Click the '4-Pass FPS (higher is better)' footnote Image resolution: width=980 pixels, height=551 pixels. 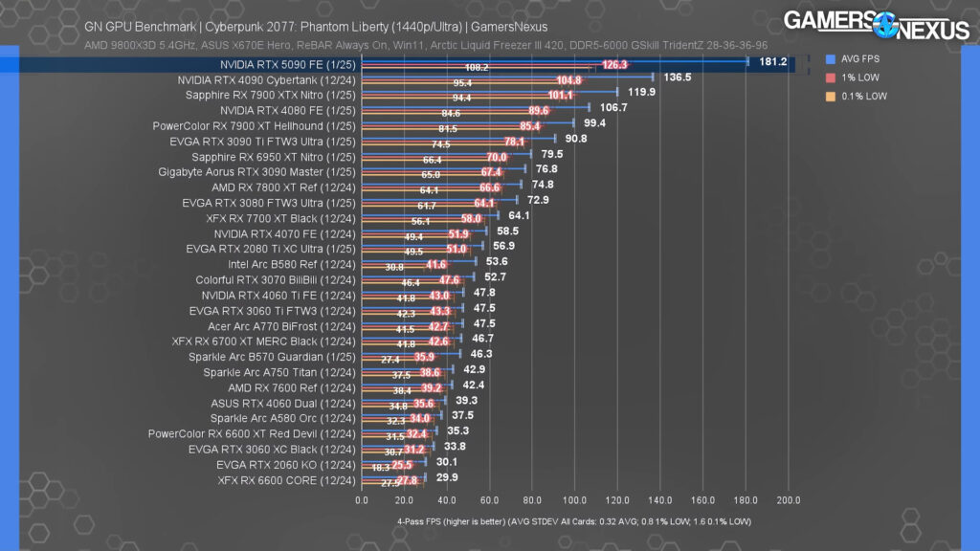pyautogui.click(x=574, y=521)
